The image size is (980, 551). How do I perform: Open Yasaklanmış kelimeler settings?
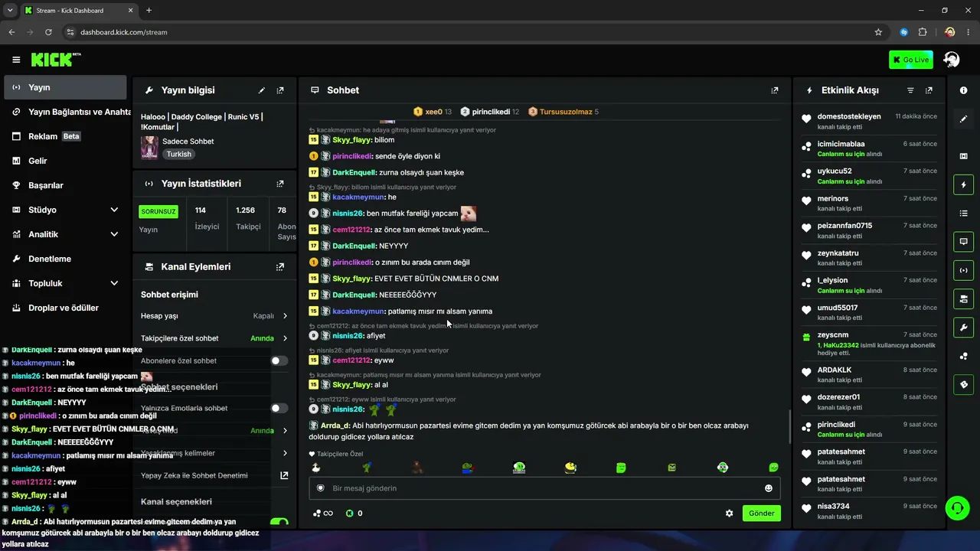click(214, 453)
